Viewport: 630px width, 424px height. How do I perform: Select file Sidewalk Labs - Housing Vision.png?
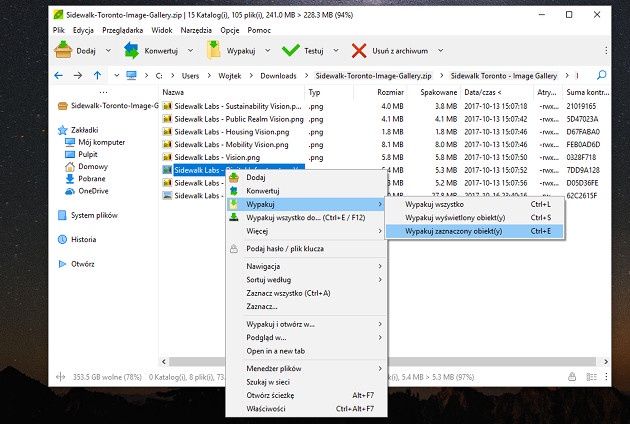(232, 132)
